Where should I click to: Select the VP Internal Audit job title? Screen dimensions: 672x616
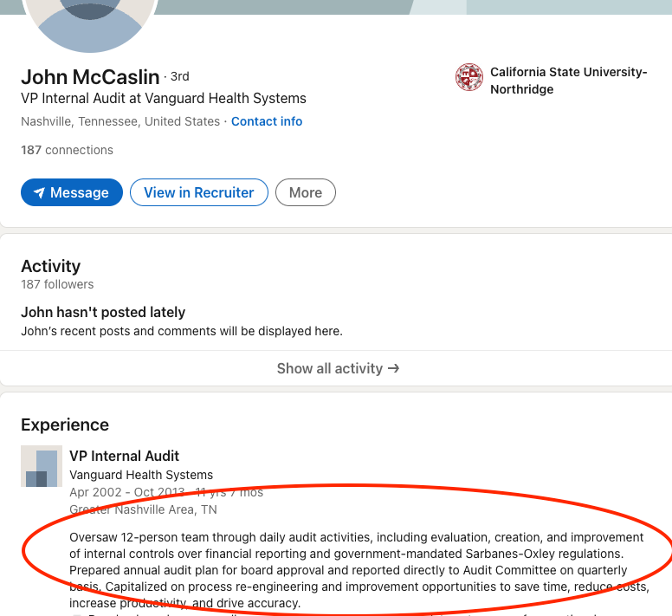pos(125,456)
